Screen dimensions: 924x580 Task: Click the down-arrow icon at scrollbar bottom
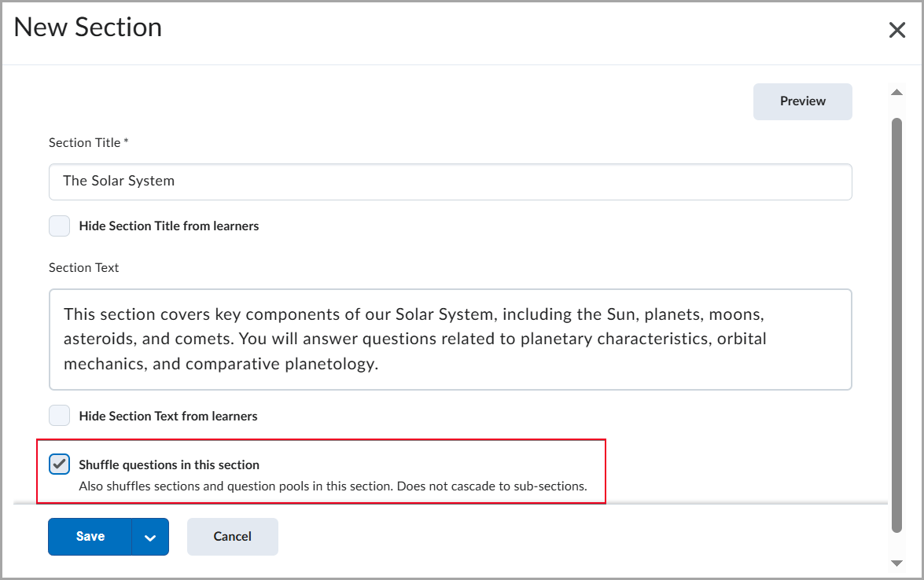897,563
